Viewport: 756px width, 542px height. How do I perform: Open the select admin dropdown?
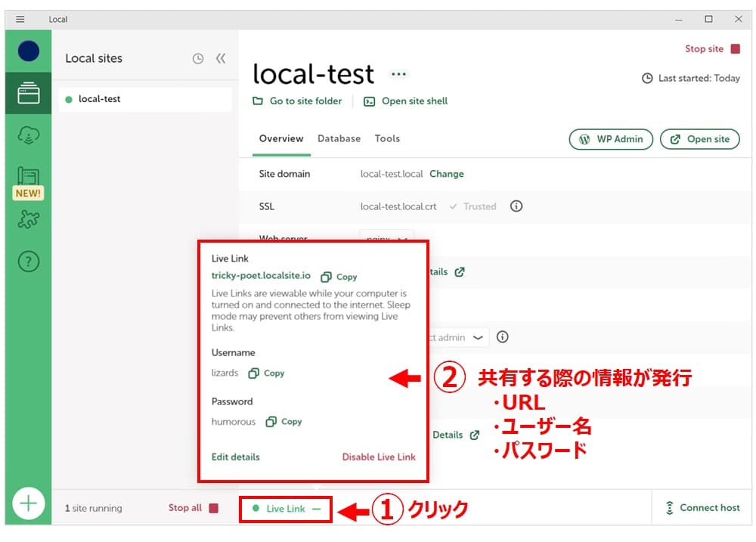point(459,338)
